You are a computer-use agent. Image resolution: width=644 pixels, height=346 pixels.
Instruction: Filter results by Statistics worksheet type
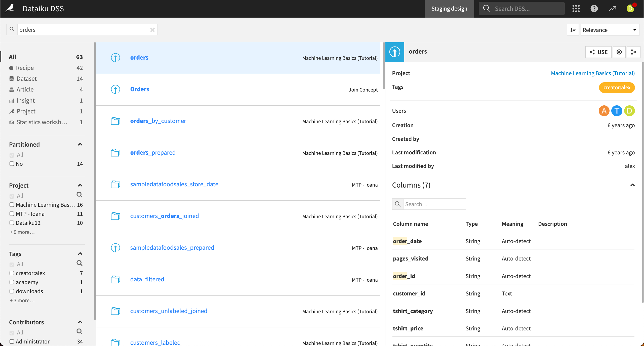click(46, 122)
